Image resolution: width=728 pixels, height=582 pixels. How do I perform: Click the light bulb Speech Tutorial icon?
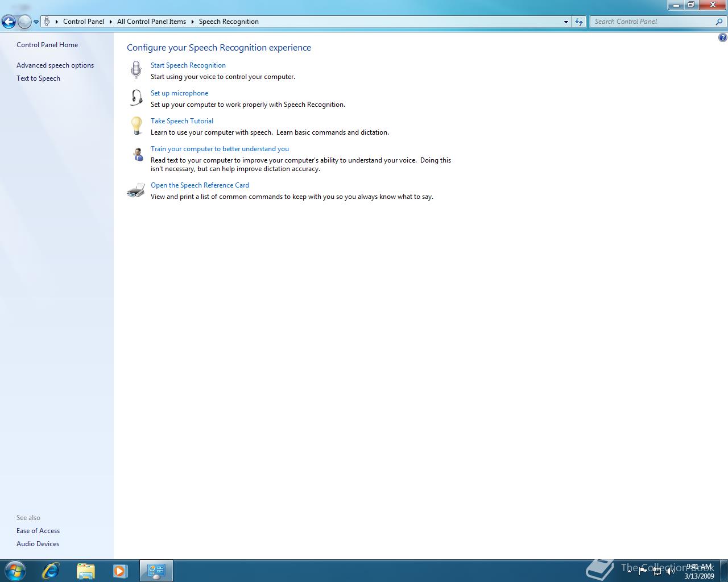coord(136,126)
